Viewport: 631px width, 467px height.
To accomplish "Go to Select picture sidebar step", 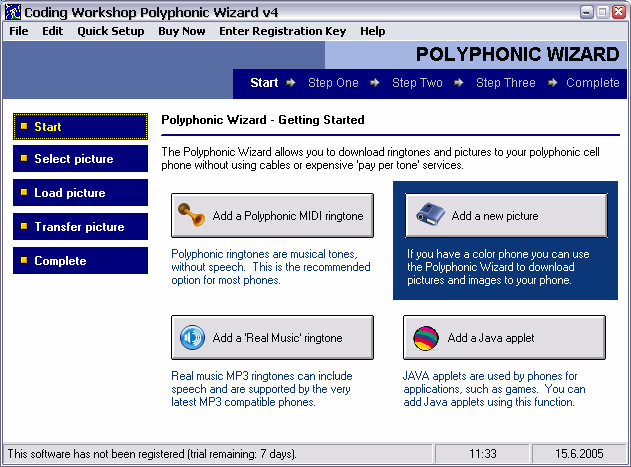I will [x=80, y=159].
